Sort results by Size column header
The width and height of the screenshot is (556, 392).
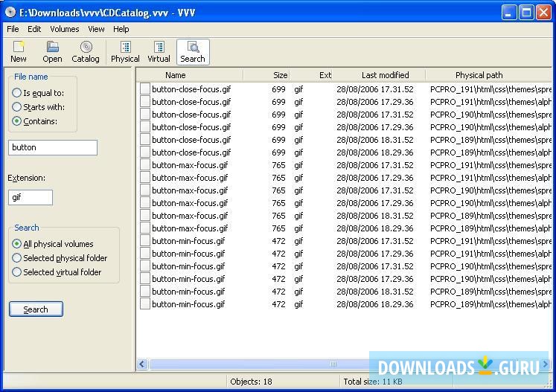[x=266, y=75]
